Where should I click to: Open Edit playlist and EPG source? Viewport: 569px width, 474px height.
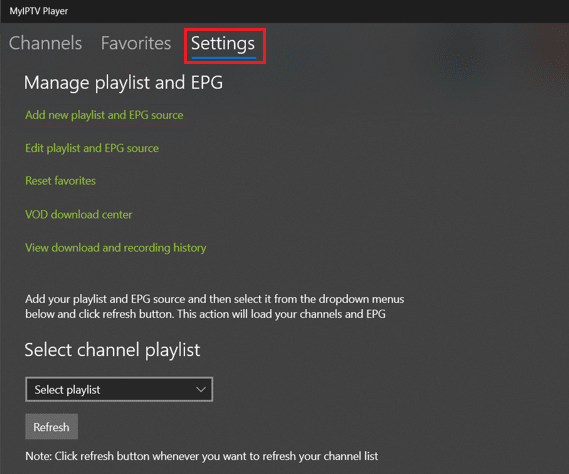(92, 148)
